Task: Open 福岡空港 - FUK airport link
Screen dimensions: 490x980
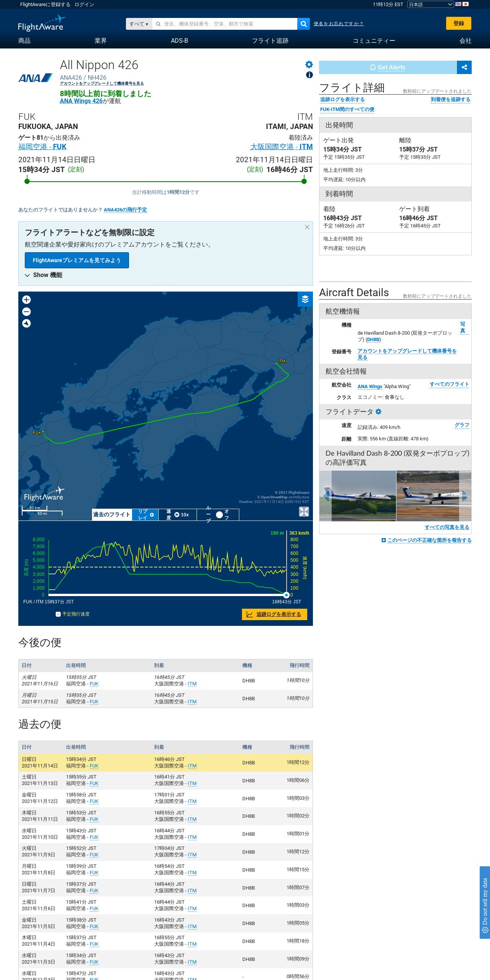Action: [42, 147]
